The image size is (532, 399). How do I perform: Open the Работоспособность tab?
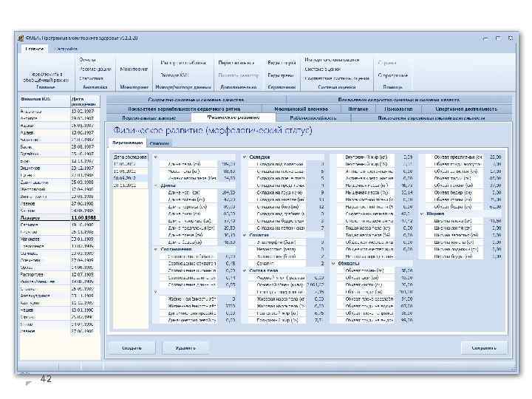[x=313, y=117]
